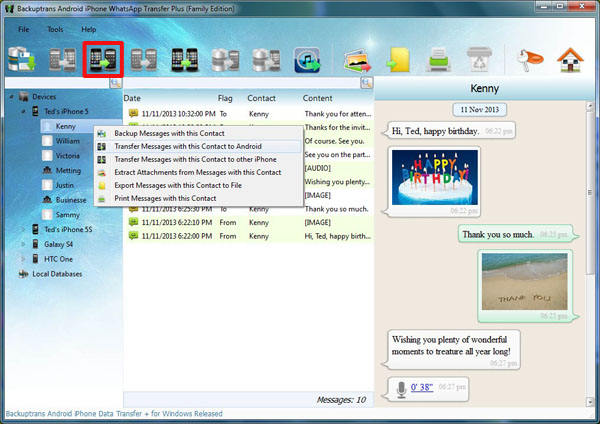
Task: Click the extract attachments photo icon
Action: [x=357, y=60]
